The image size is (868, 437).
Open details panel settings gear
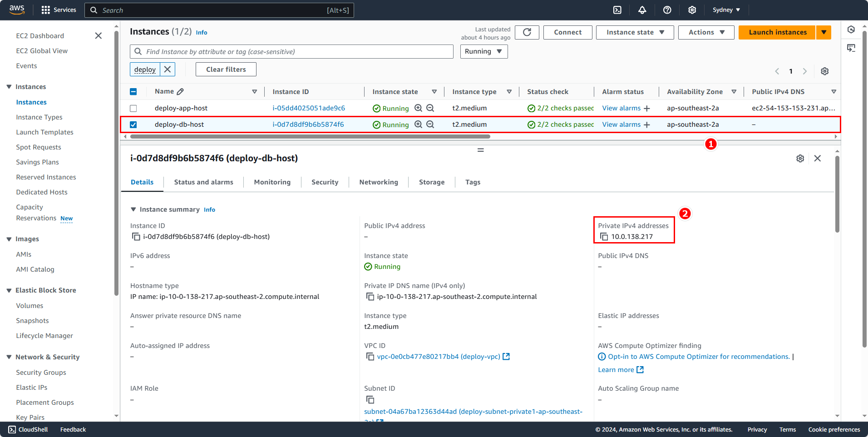800,159
